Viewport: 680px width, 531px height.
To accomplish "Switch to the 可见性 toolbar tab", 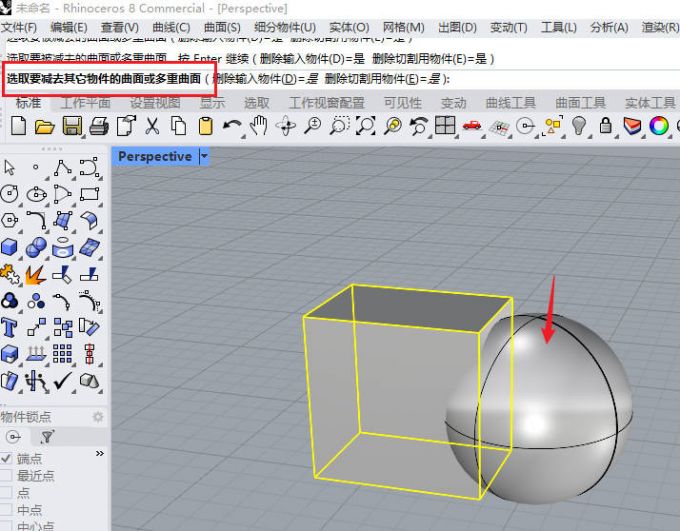I will 402,103.
